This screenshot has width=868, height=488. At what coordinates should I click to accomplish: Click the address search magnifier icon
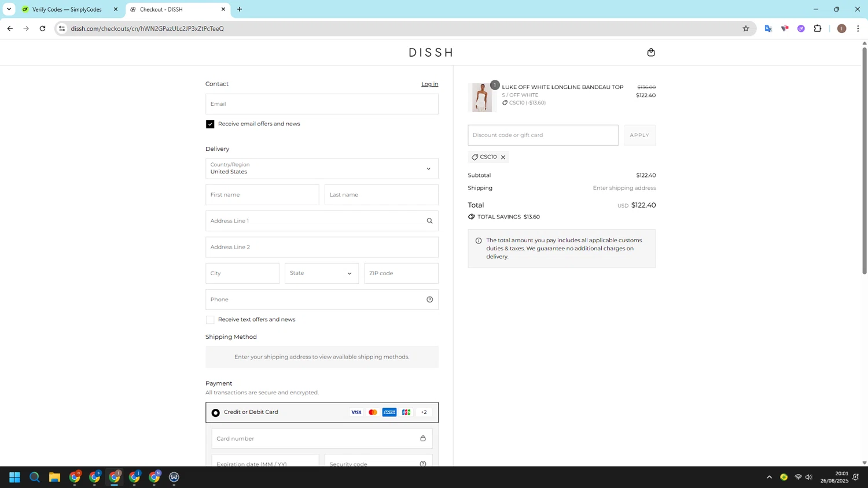pyautogui.click(x=429, y=221)
